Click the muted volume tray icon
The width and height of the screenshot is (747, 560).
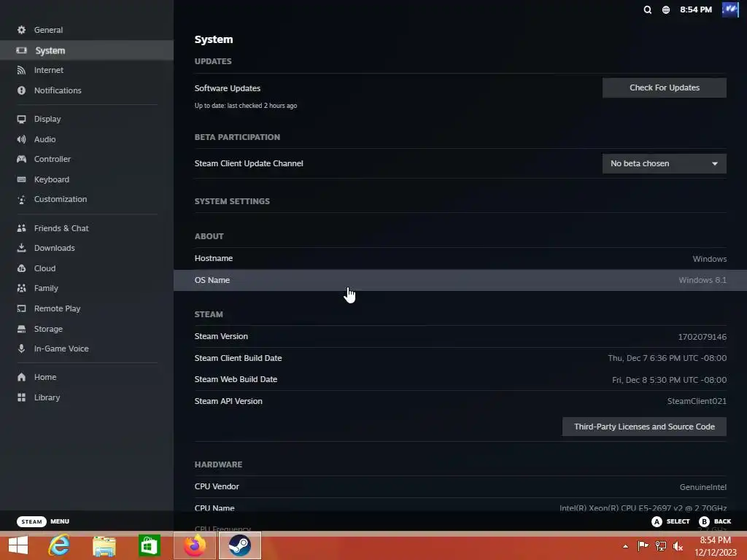tap(678, 546)
